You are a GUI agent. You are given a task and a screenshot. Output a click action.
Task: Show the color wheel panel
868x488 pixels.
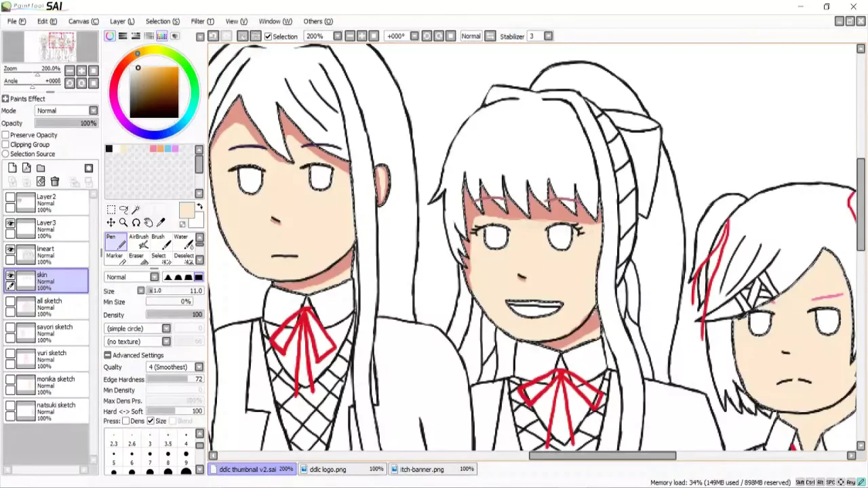click(x=110, y=36)
